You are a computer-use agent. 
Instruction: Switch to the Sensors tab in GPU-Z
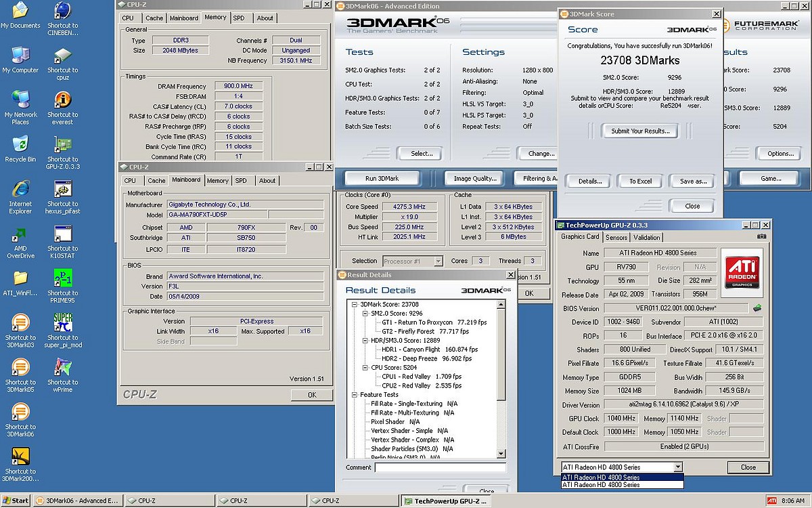click(616, 238)
